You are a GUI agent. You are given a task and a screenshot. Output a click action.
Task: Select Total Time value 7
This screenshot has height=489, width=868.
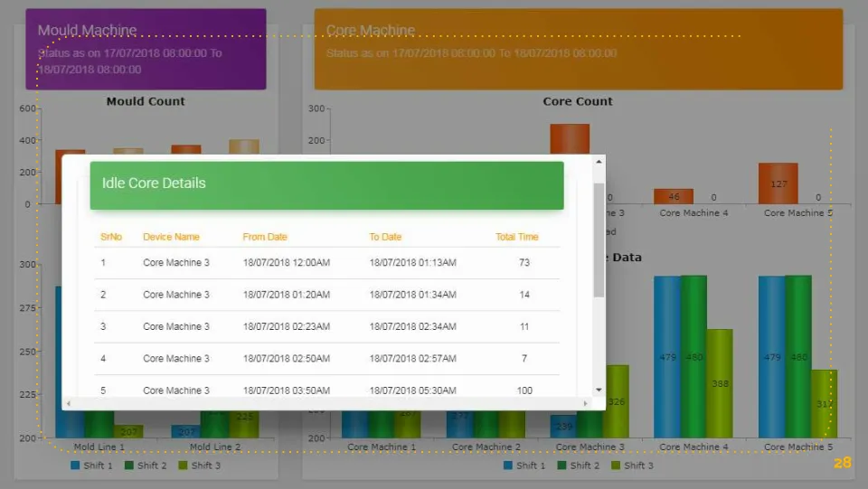click(524, 359)
